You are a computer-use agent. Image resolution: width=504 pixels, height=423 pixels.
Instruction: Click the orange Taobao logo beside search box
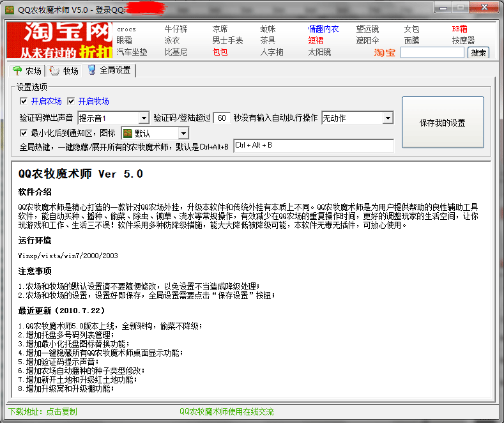pos(385,52)
